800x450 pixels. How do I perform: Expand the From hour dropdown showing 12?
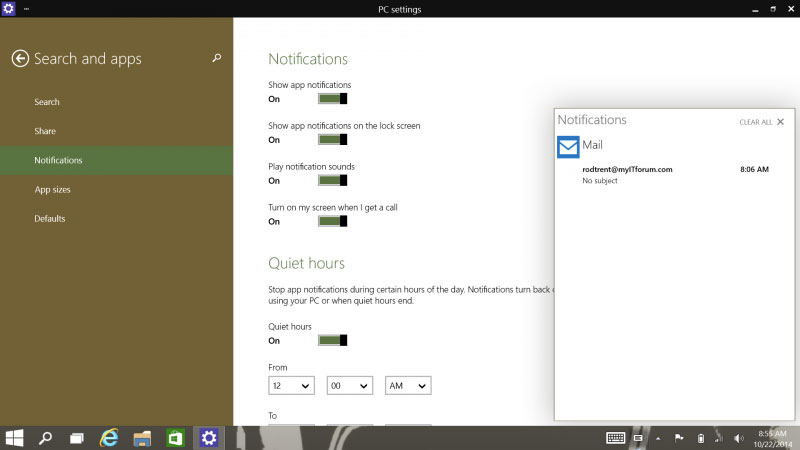(291, 385)
